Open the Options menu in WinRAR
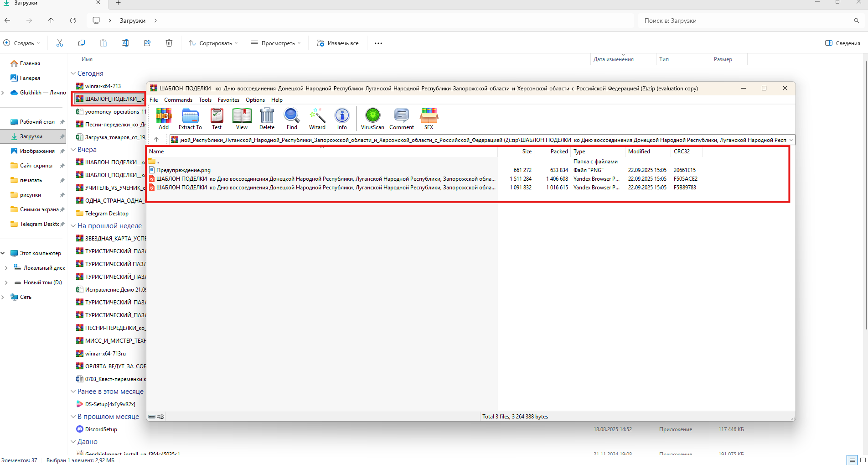Viewport: 868px width, 465px height. (x=255, y=100)
